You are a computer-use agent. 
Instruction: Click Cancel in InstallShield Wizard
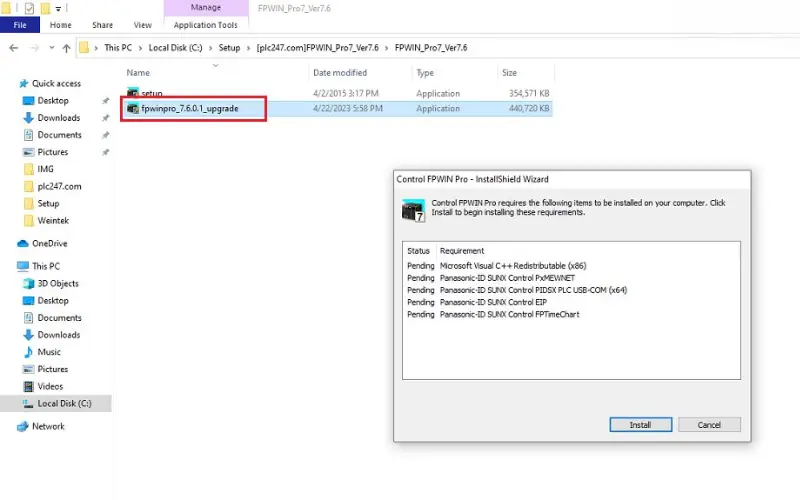click(709, 424)
